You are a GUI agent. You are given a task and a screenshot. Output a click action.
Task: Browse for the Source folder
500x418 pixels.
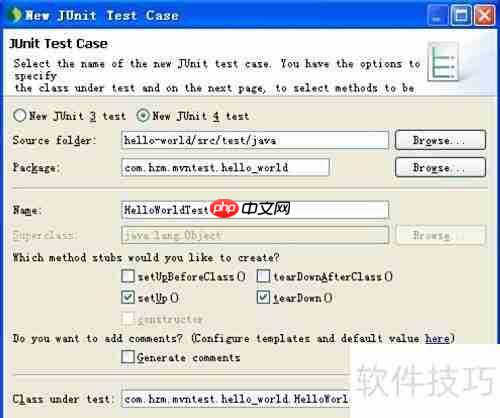point(440,140)
